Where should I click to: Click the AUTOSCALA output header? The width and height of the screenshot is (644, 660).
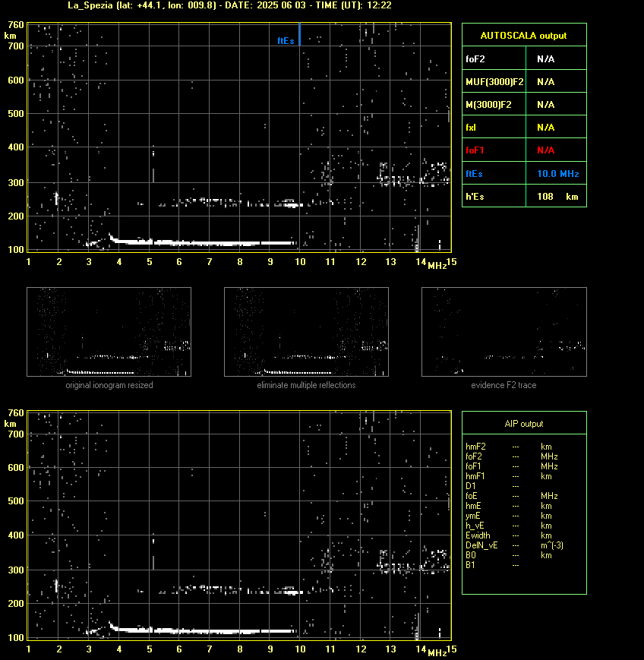[523, 36]
